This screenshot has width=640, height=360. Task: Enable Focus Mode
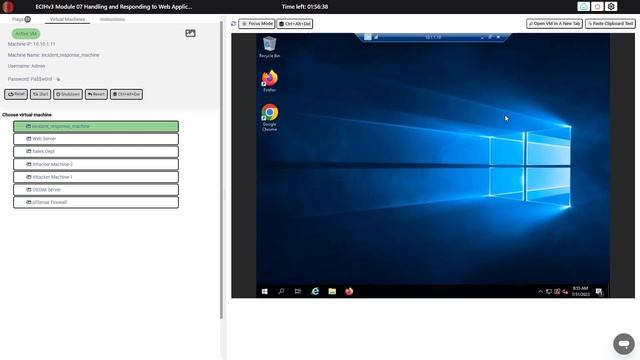(257, 24)
